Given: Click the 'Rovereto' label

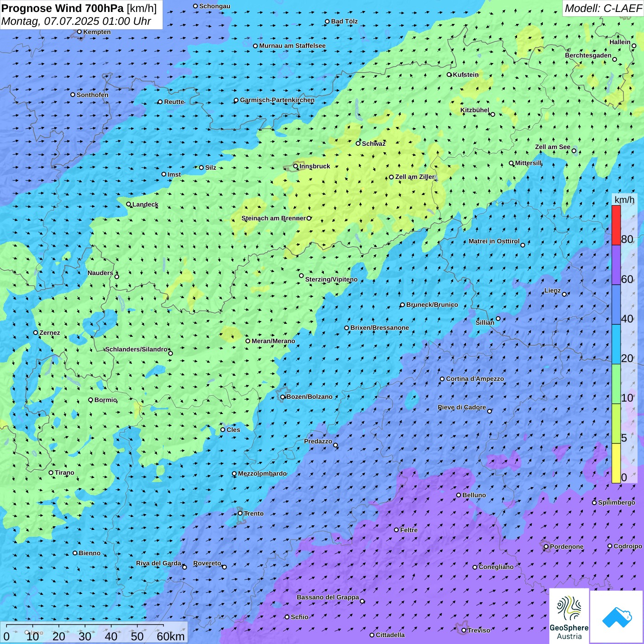Looking at the screenshot, I should [x=207, y=563].
